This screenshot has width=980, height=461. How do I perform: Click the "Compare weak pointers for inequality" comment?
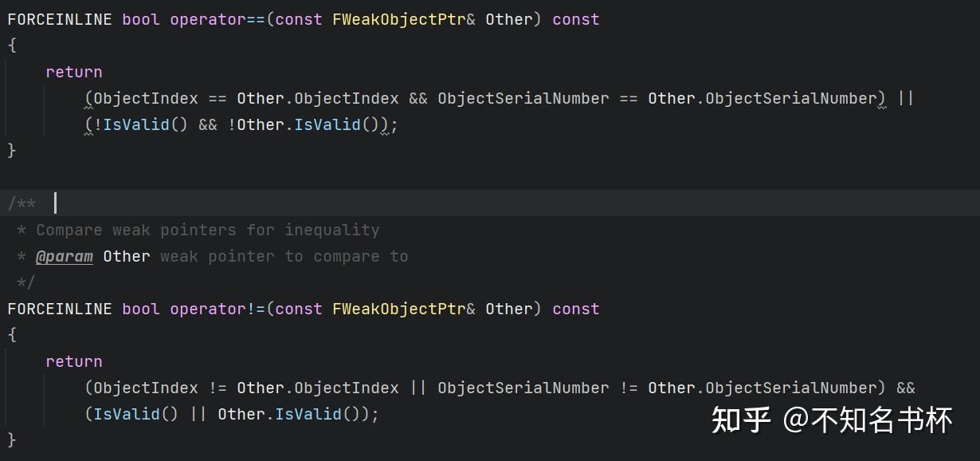coord(207,230)
